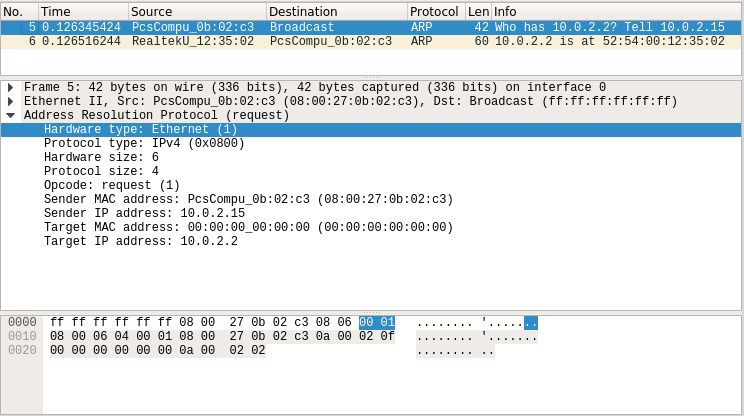Sort packets by the No. column

click(19, 11)
